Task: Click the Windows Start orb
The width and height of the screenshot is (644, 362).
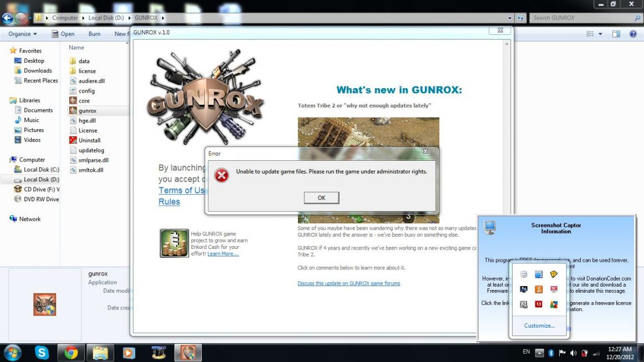Action: click(12, 353)
